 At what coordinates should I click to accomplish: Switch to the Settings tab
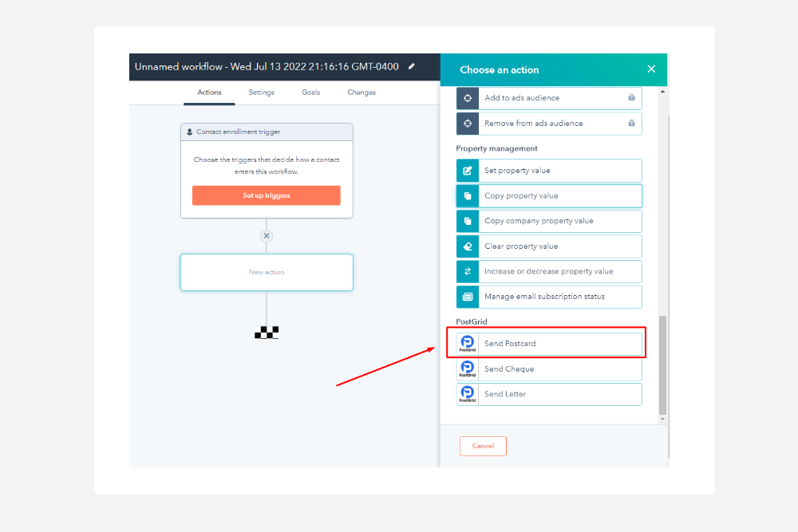coord(261,93)
